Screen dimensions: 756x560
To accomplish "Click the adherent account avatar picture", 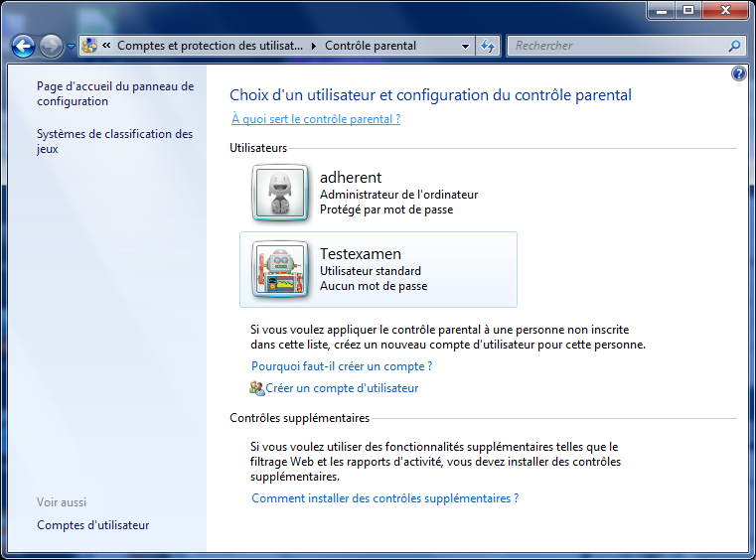I will click(x=280, y=193).
